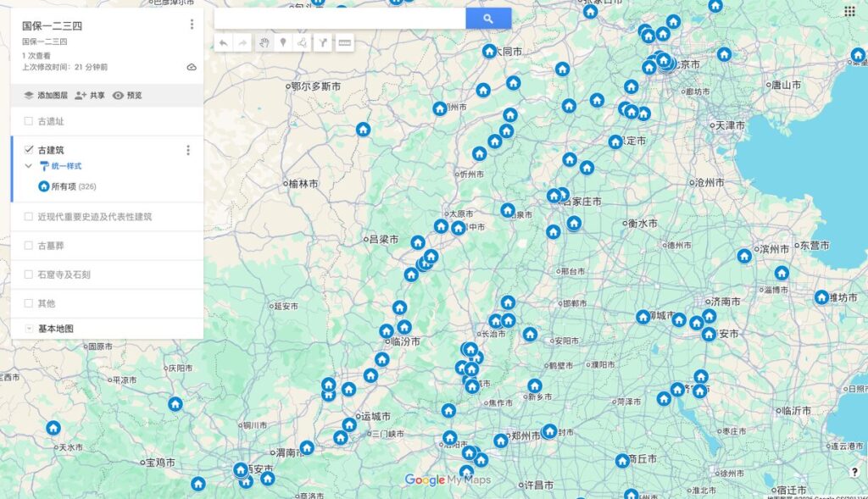Open the Google apps grid
Image resolution: width=868 pixels, height=499 pixels.
click(x=849, y=11)
